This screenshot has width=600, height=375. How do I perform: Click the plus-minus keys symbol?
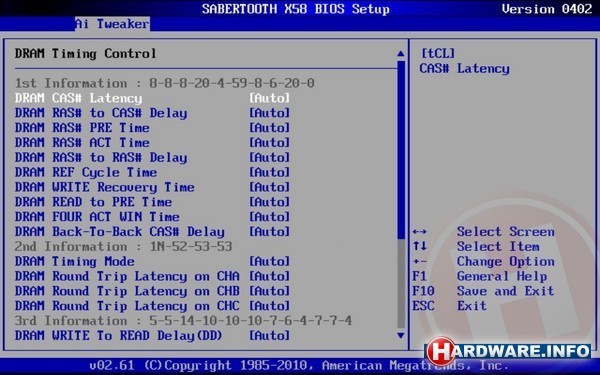[420, 261]
